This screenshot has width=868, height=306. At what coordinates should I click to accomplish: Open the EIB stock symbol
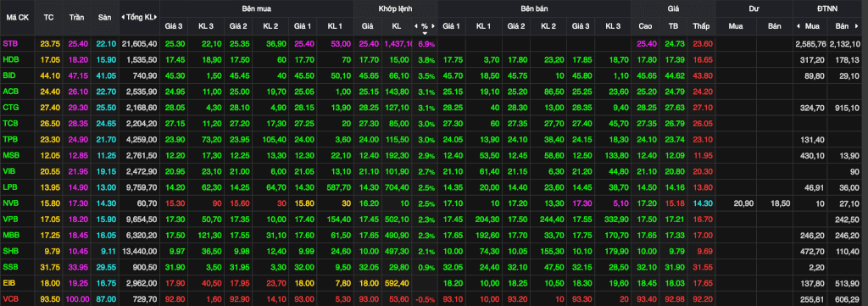(x=9, y=284)
